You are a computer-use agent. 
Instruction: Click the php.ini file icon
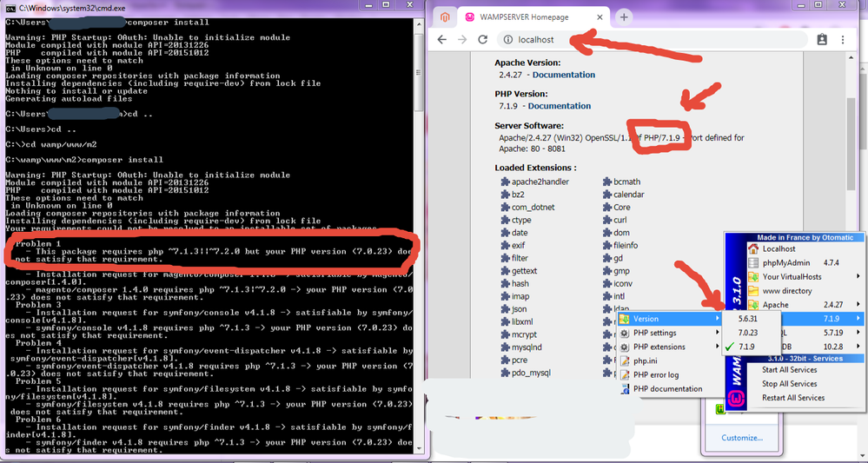pyautogui.click(x=625, y=360)
